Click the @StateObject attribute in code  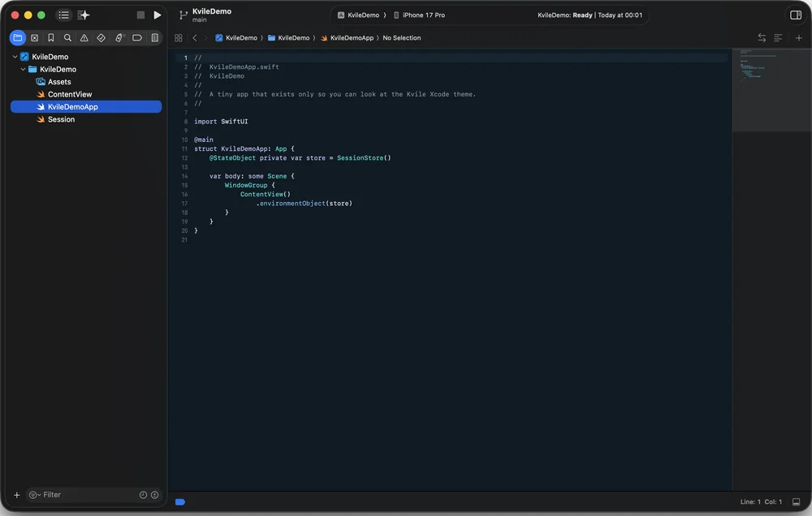(x=232, y=158)
